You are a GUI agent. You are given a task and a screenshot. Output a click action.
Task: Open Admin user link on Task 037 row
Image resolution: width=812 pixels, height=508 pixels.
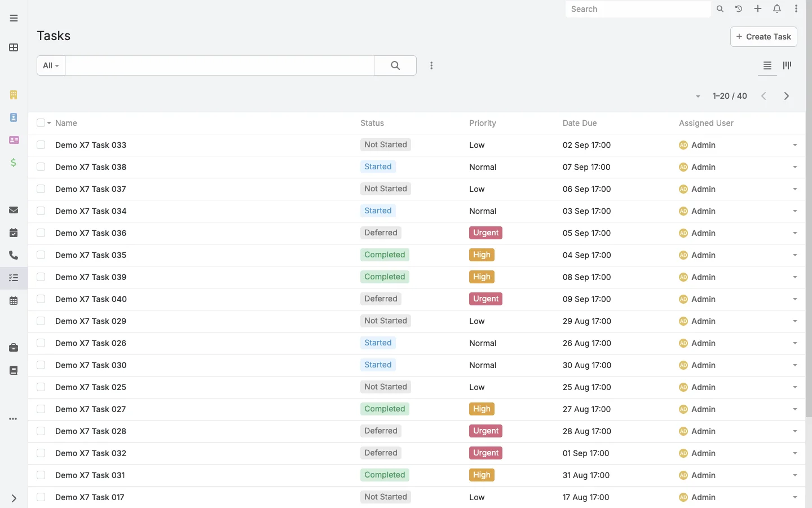click(703, 189)
